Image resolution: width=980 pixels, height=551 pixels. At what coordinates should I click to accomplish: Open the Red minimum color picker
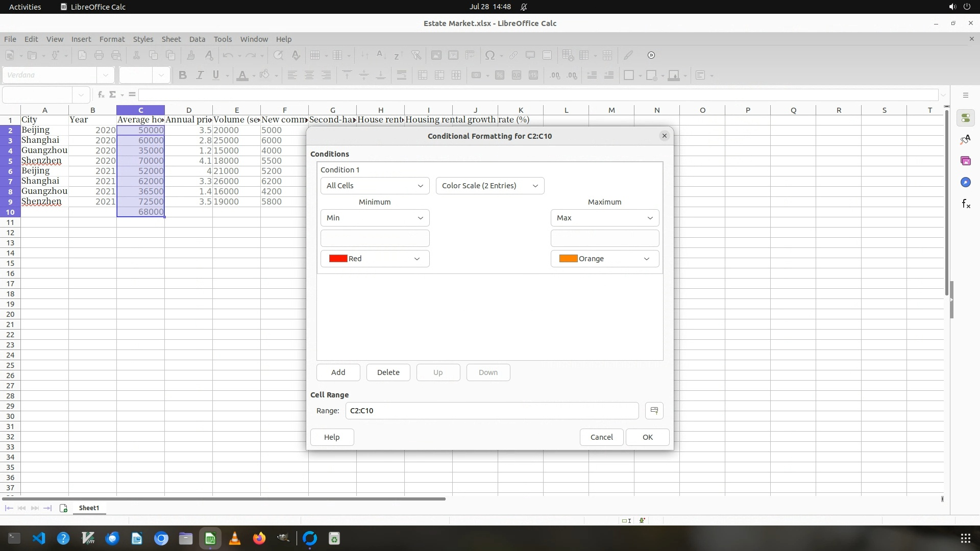click(x=375, y=259)
